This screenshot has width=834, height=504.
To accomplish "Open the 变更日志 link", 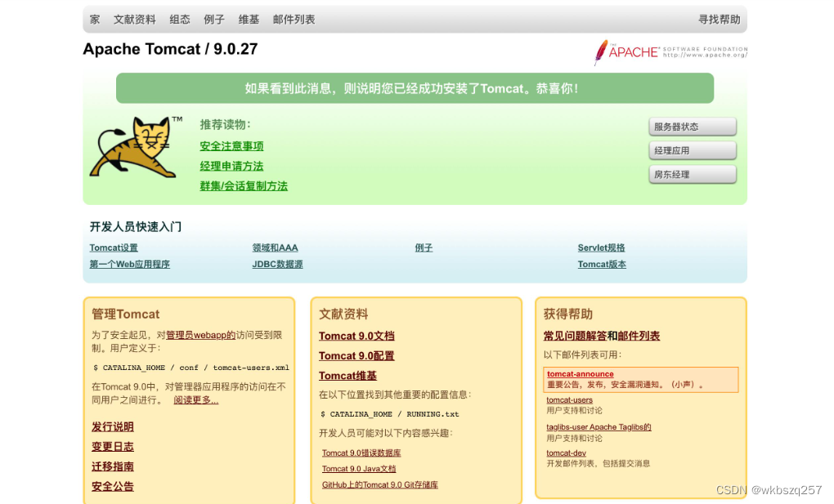I will (113, 447).
